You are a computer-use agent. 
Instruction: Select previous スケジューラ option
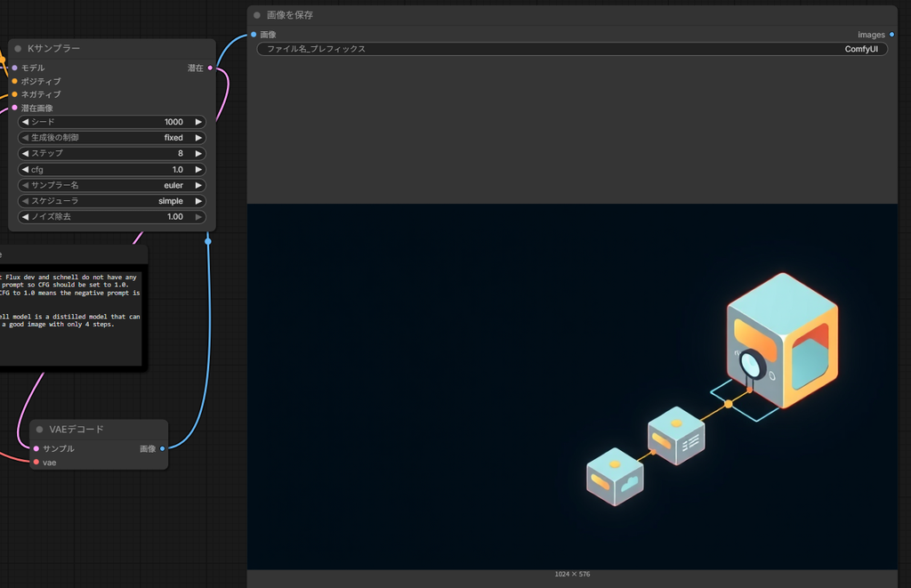(25, 201)
